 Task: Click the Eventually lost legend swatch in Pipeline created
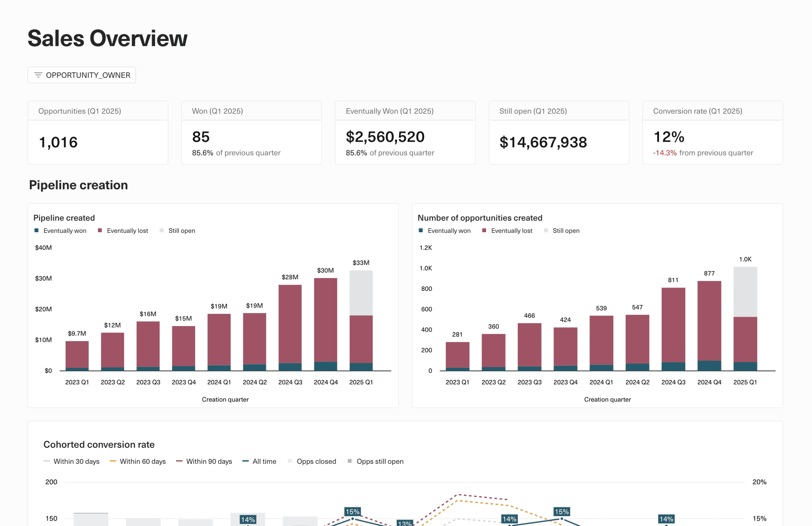[99, 230]
